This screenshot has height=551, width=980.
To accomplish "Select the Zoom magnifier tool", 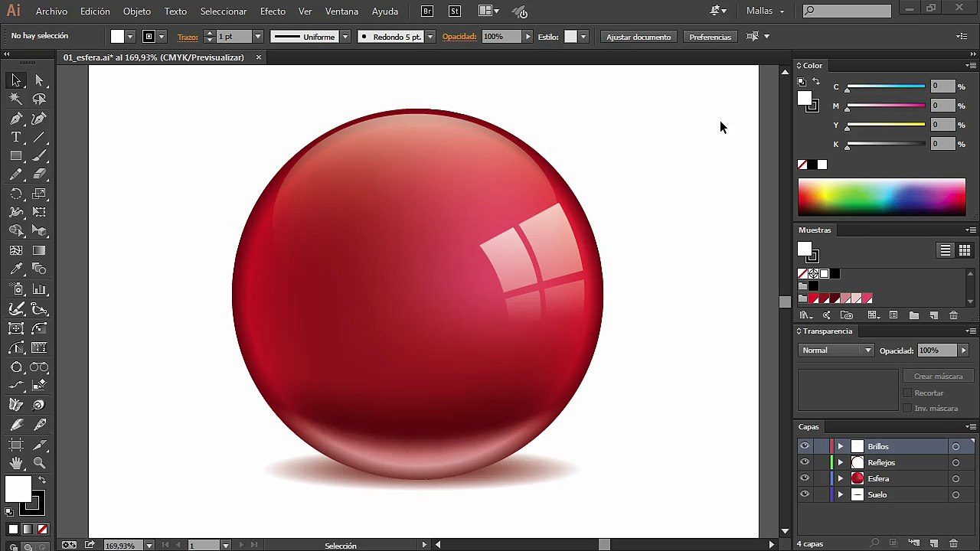I will pos(40,463).
